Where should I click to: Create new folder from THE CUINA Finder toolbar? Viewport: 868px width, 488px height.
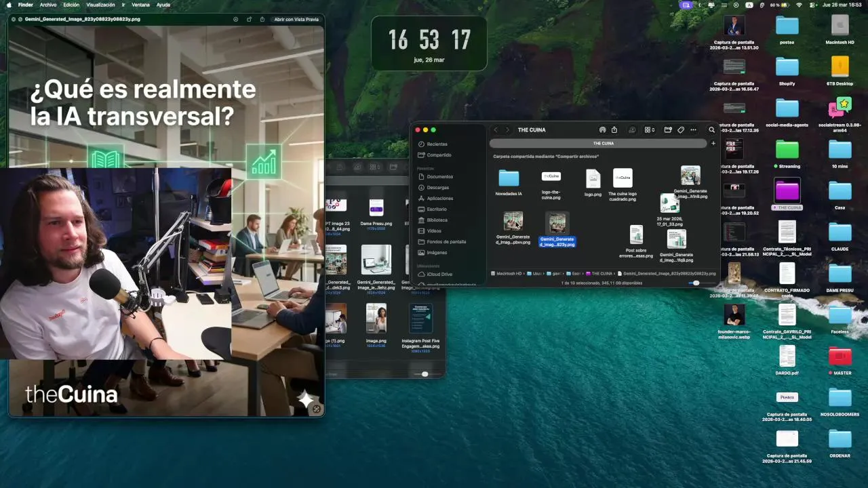668,129
